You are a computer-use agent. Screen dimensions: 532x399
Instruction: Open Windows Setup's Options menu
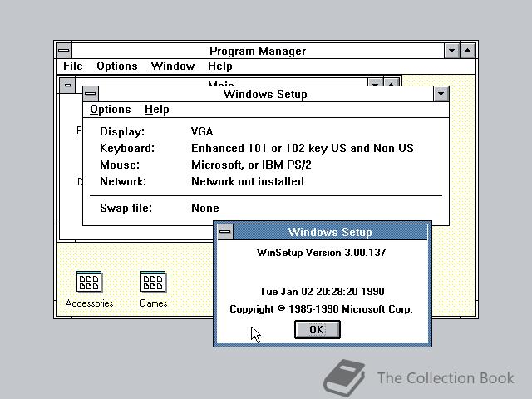pos(111,110)
